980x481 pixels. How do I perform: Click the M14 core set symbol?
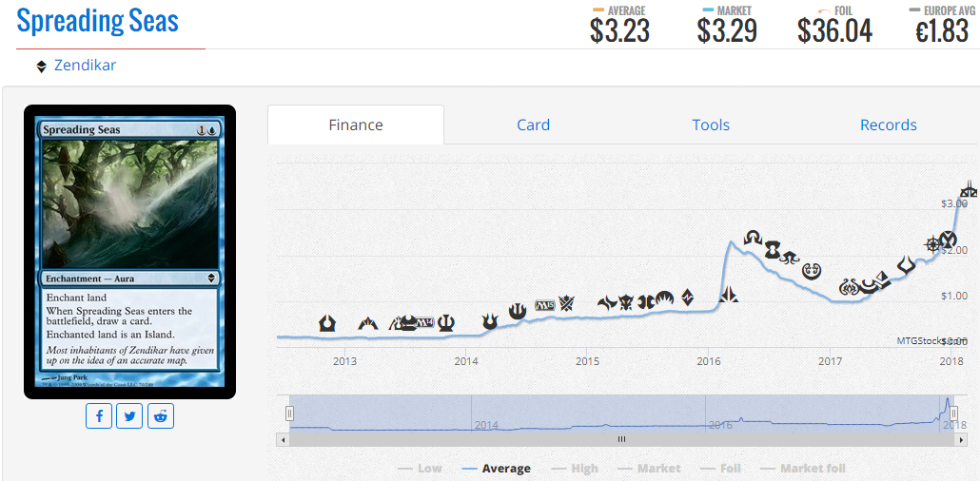pos(423,322)
